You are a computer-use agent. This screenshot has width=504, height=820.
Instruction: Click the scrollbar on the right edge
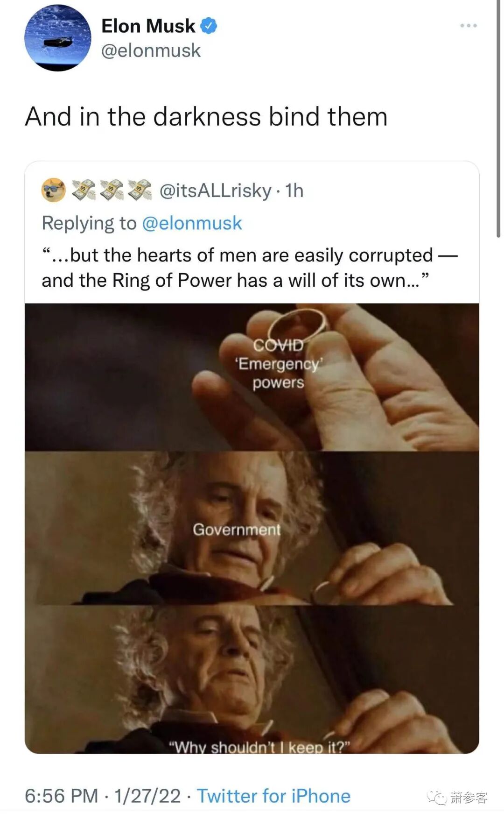[x=499, y=119]
